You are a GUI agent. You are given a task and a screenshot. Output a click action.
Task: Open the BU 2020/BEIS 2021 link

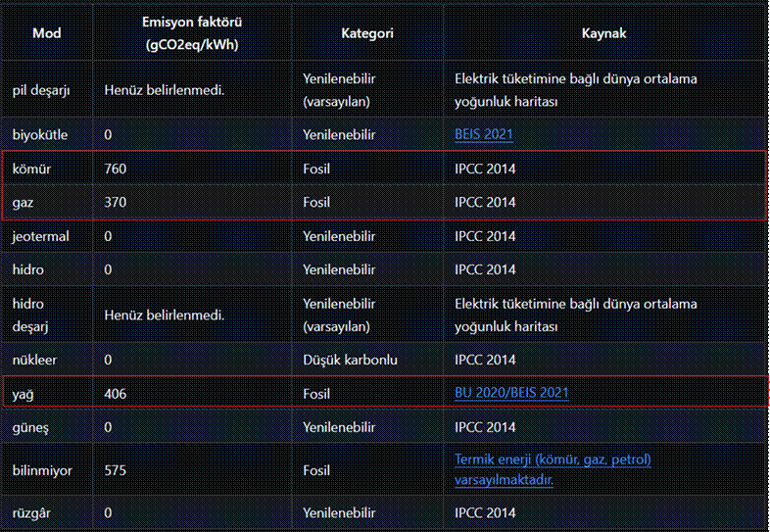coord(511,393)
